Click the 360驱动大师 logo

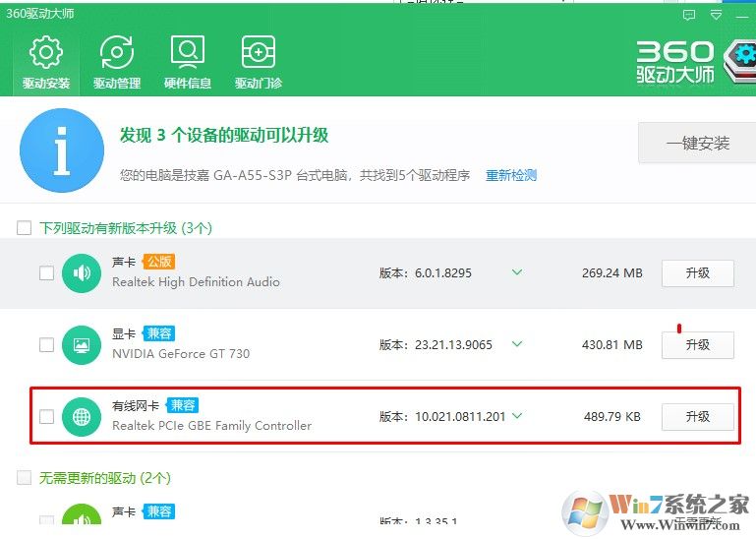tap(696, 62)
